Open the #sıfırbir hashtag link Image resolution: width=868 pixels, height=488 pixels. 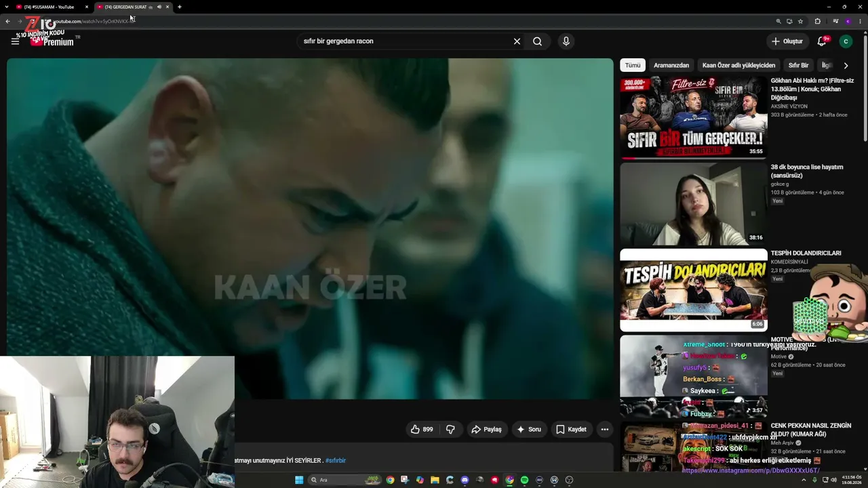336,460
